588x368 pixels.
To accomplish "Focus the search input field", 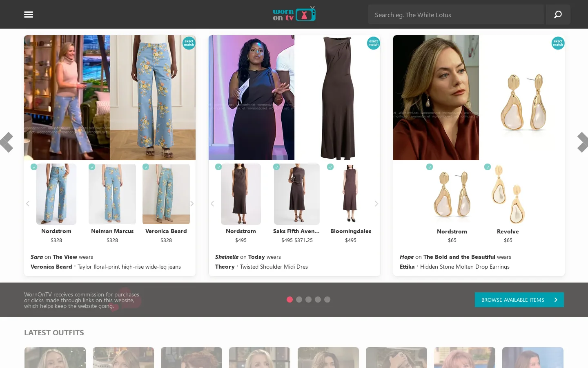I will [456, 15].
